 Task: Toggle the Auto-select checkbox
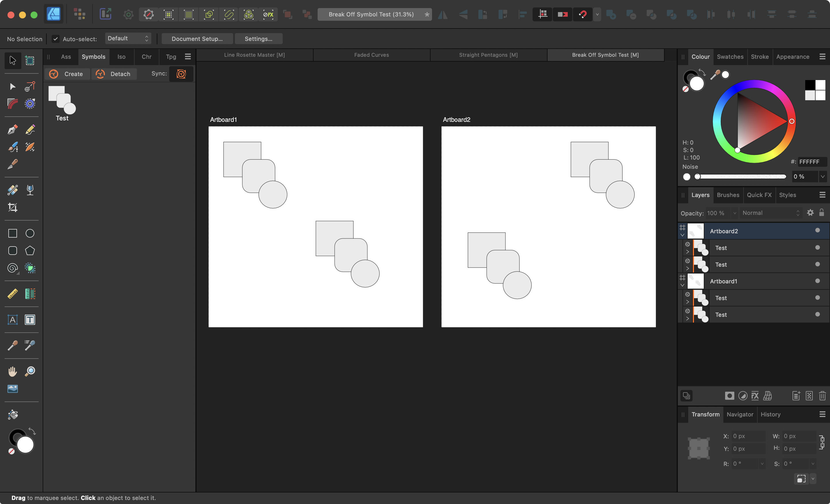(x=56, y=39)
